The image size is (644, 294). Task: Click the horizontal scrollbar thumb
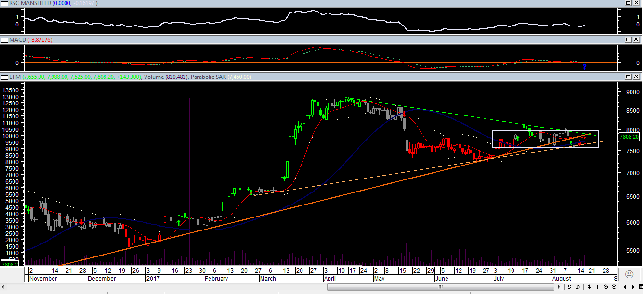(x=440, y=287)
